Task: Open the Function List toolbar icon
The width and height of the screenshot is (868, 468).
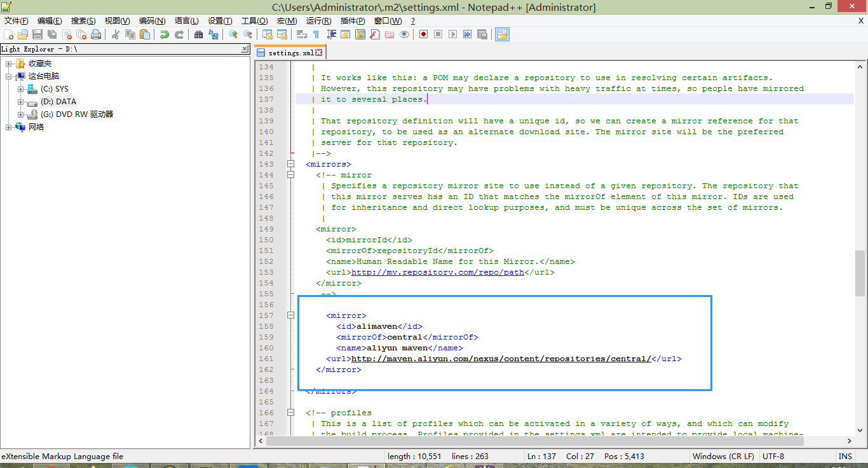Action: click(375, 34)
